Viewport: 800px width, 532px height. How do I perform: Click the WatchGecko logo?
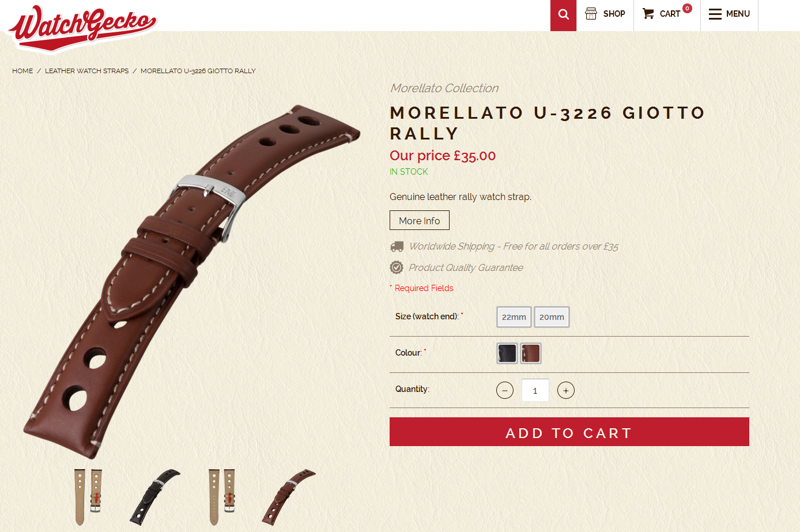point(82,28)
